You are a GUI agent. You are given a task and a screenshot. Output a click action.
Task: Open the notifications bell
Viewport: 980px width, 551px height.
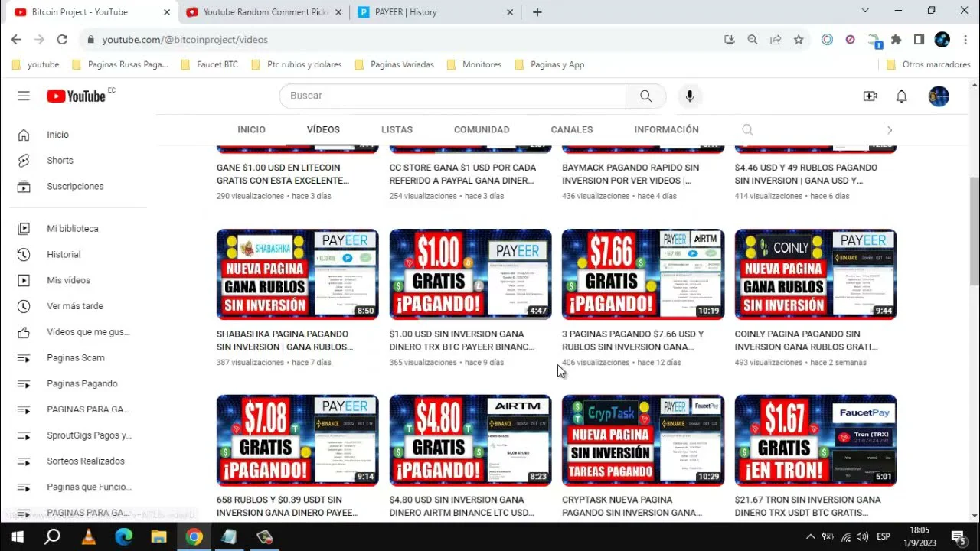click(x=901, y=96)
